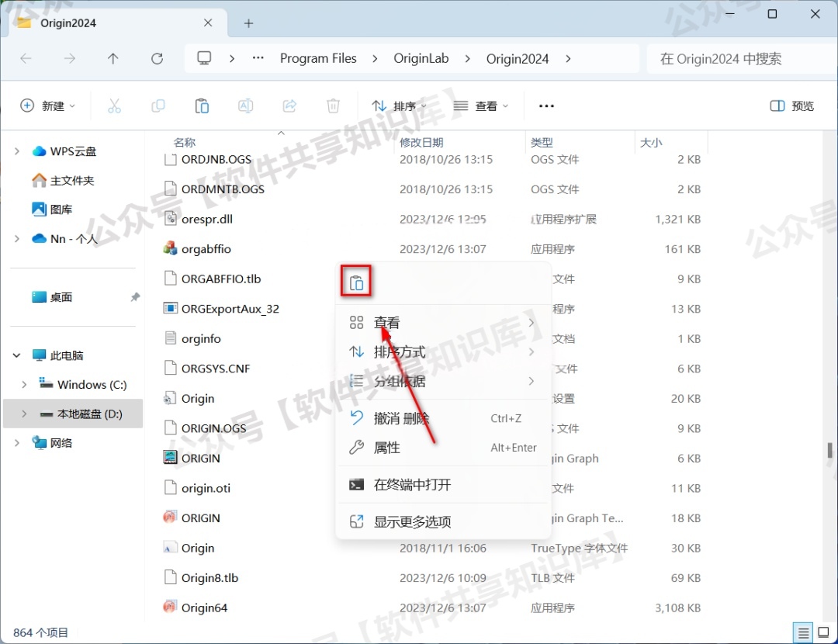Viewport: 838px width, 644px height.
Task: Click the Paste clipboard toolbar icon
Action: click(202, 106)
